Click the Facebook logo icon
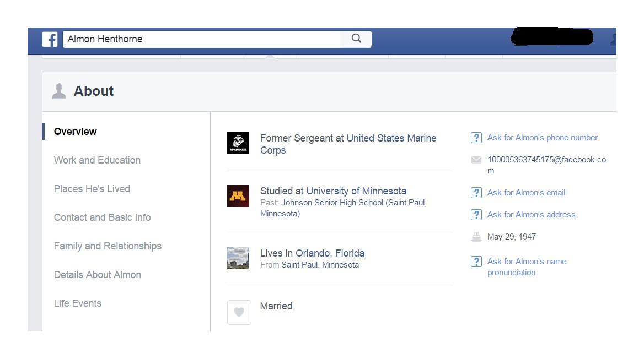 [50, 39]
